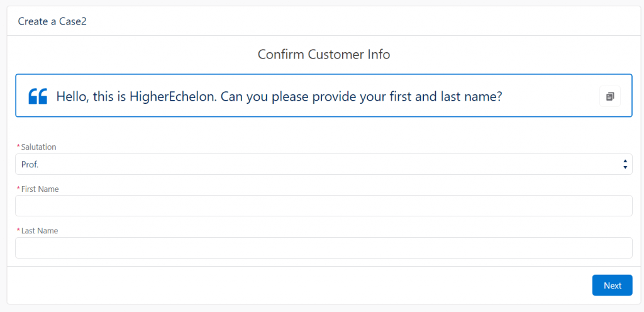Click the up-down arrows on the Salutation select
The height and width of the screenshot is (312, 644).
click(625, 164)
